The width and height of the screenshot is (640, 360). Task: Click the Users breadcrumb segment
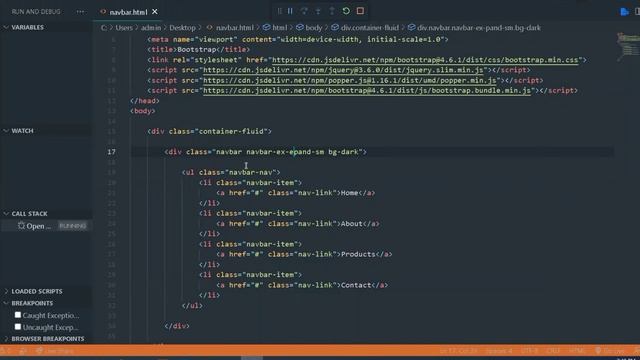click(x=124, y=28)
